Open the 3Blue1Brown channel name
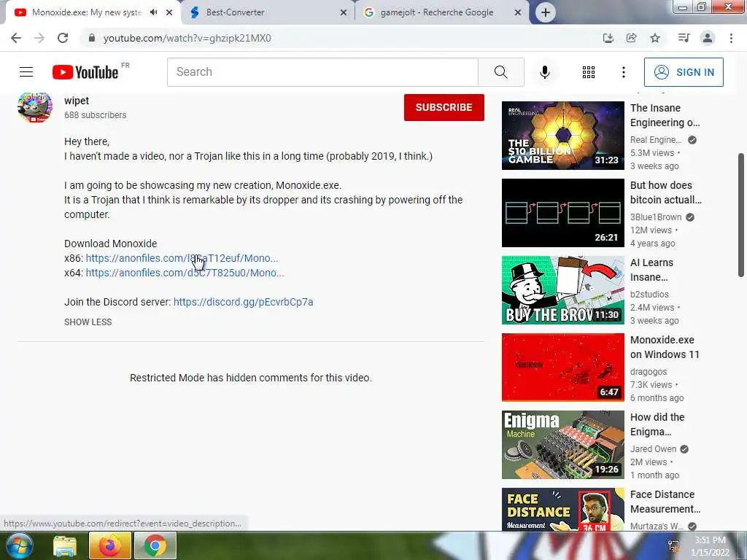The image size is (747, 560). (x=656, y=217)
